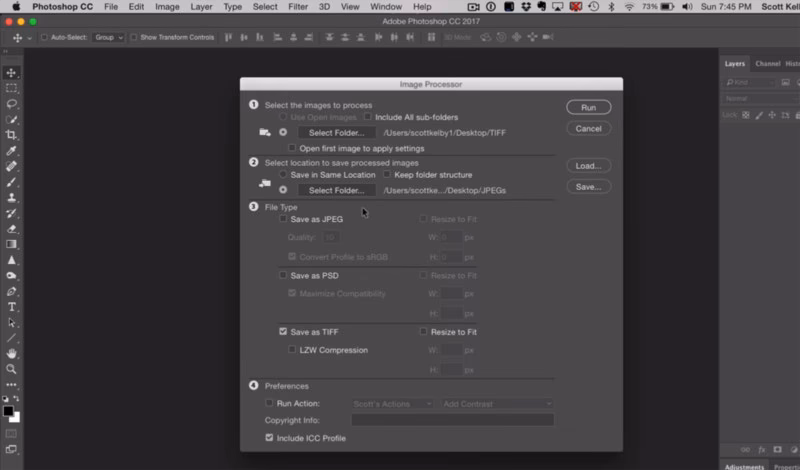The width and height of the screenshot is (800, 470).
Task: Click Select Folder for save location
Action: [337, 190]
